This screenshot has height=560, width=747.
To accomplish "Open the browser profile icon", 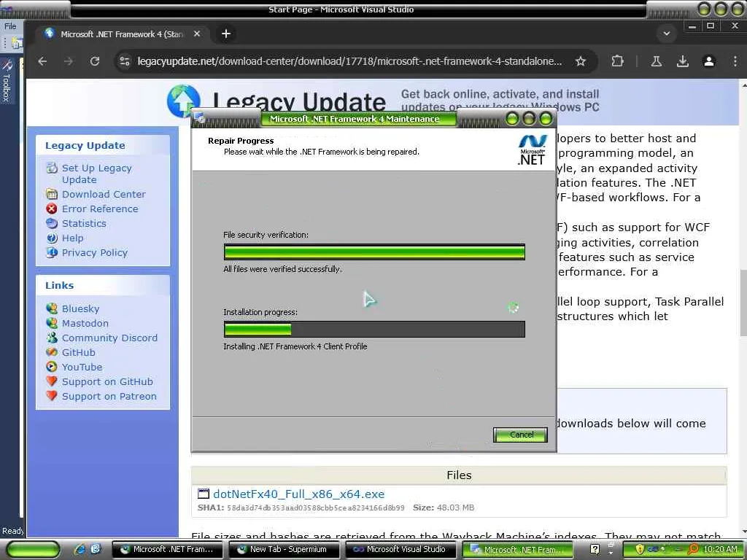I will 709,61.
